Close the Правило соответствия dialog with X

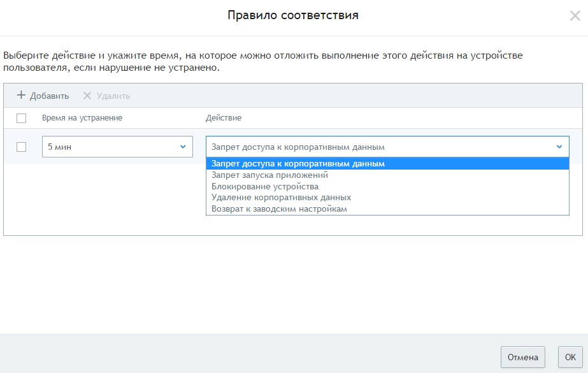click(x=575, y=16)
